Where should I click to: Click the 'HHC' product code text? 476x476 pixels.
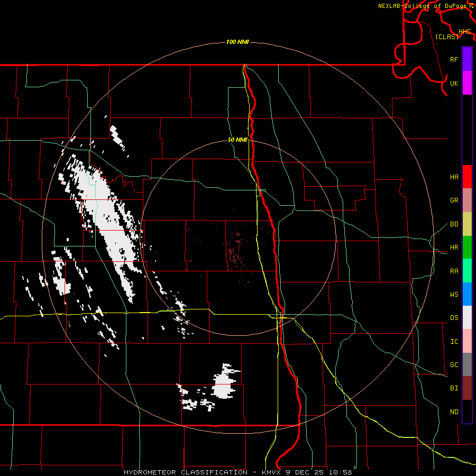[464, 32]
